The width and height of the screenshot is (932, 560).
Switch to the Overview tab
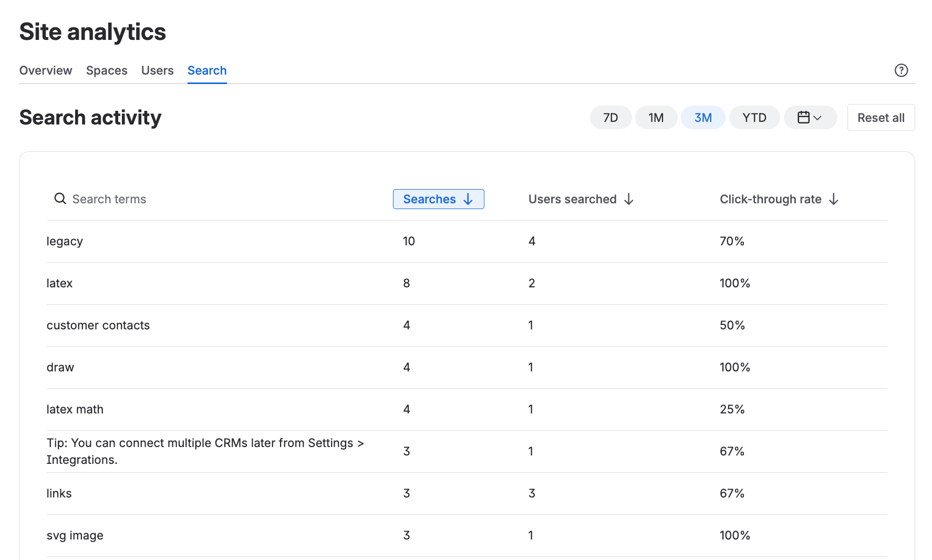[x=46, y=70]
